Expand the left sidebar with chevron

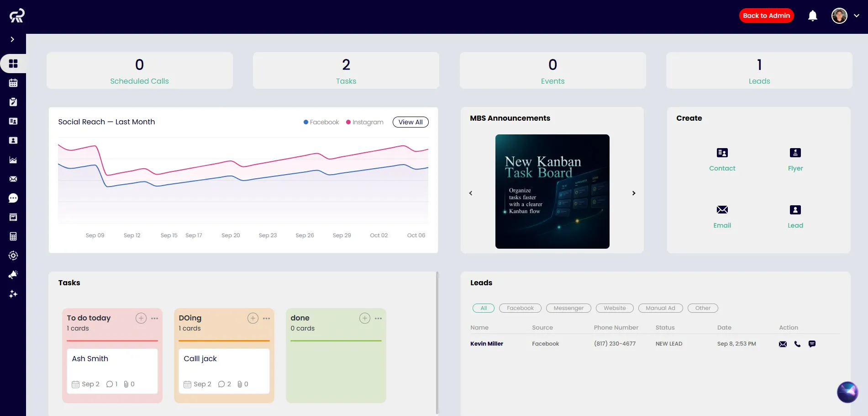pyautogui.click(x=12, y=39)
